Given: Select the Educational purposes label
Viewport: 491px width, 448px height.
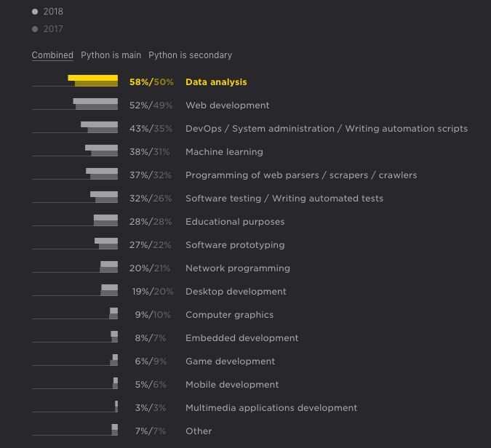Looking at the screenshot, I should (x=235, y=222).
